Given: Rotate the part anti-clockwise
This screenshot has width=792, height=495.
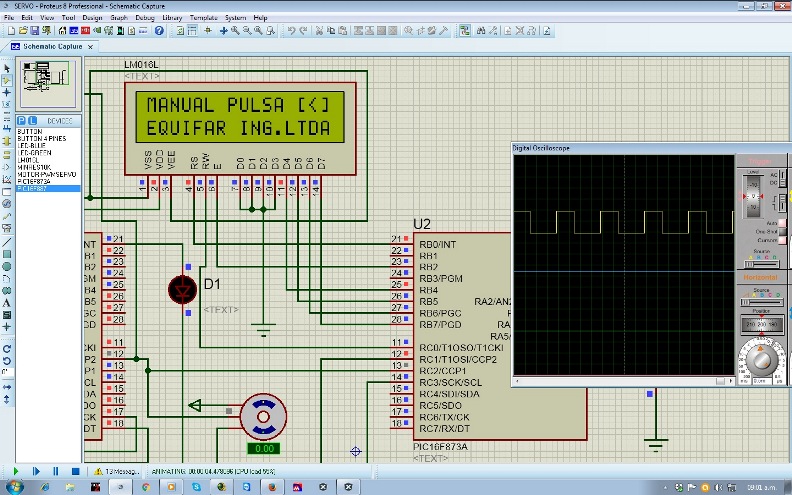Looking at the screenshot, I should (x=7, y=361).
